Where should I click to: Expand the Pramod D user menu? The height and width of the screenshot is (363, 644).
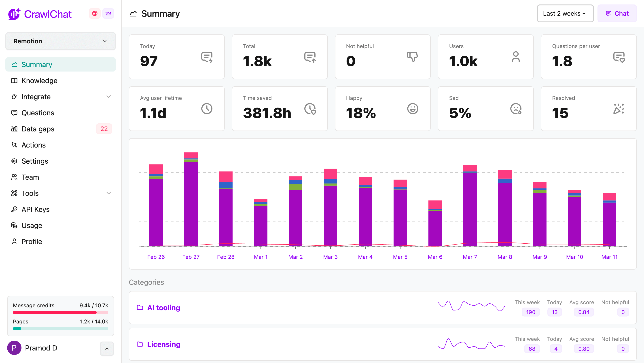(107, 348)
